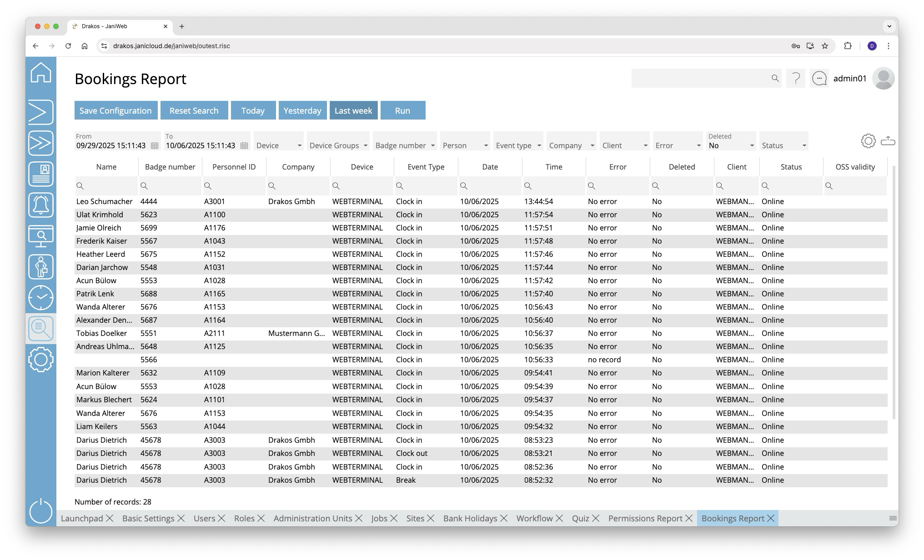
Task: Click the clock icon in sidebar
Action: click(x=41, y=298)
